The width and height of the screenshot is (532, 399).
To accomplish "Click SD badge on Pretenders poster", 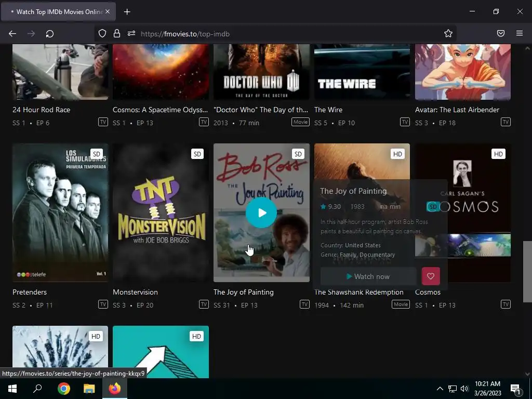I will tap(97, 154).
